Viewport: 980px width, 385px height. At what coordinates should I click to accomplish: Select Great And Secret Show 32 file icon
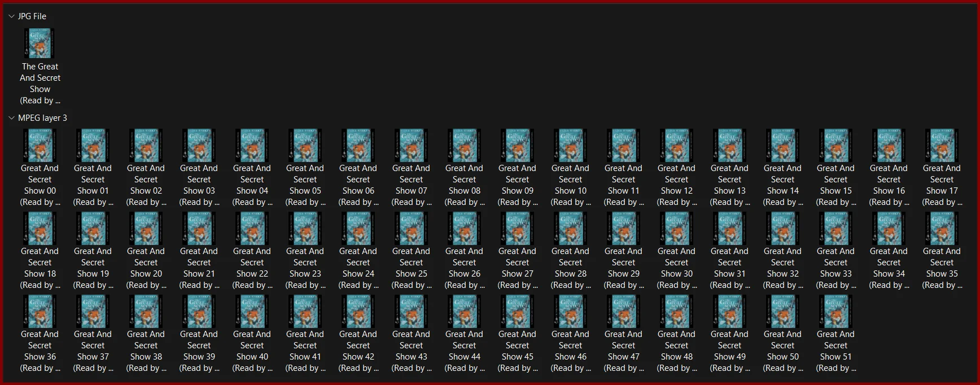tap(783, 228)
